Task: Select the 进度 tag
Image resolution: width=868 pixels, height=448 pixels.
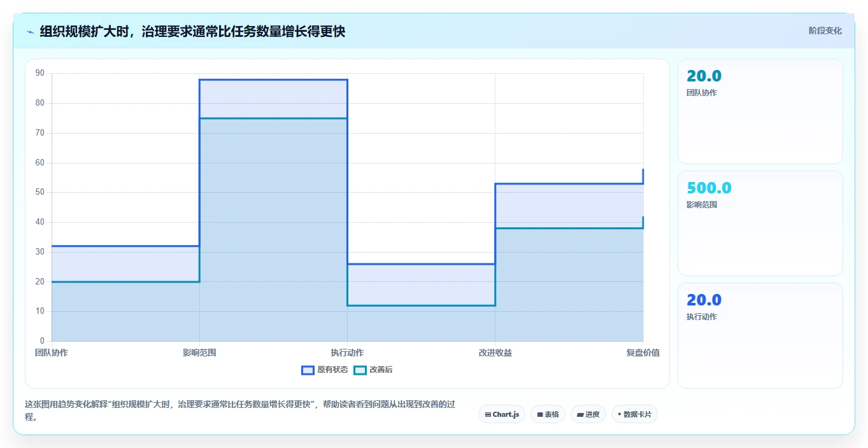Action: [588, 414]
